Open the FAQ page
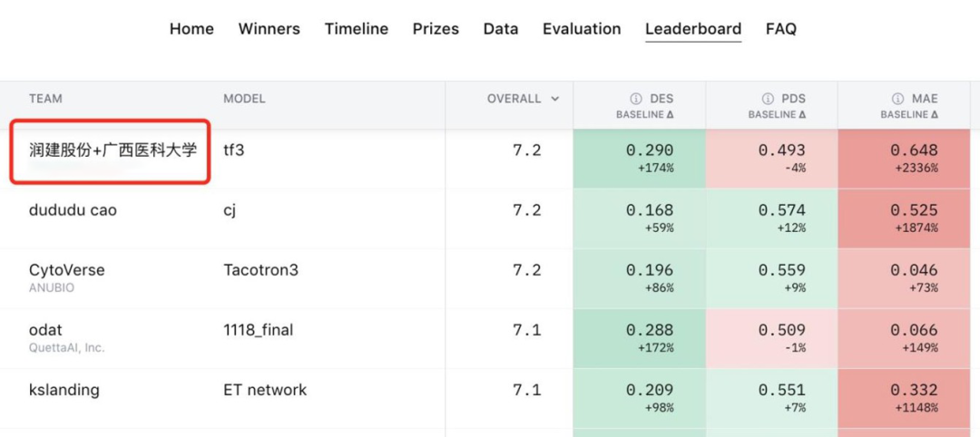This screenshot has height=437, width=980. point(780,29)
